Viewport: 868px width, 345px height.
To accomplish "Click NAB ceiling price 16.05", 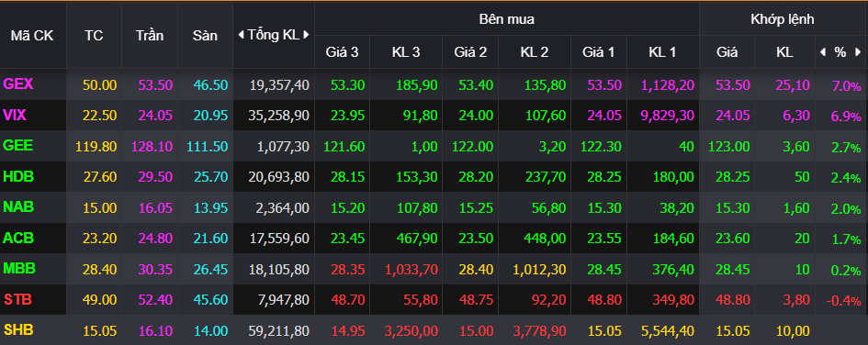I will pos(155,207).
